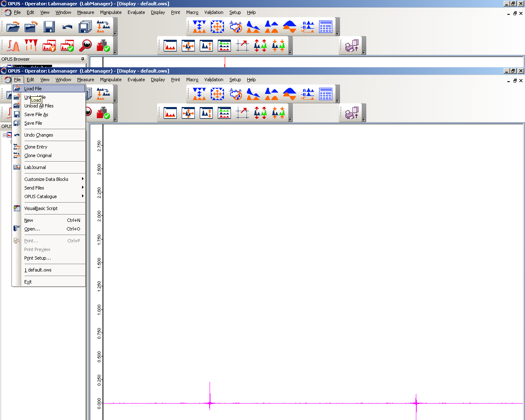Click Print Setup… in the File menu
Image resolution: width=525 pixels, height=420 pixels.
[x=37, y=258]
